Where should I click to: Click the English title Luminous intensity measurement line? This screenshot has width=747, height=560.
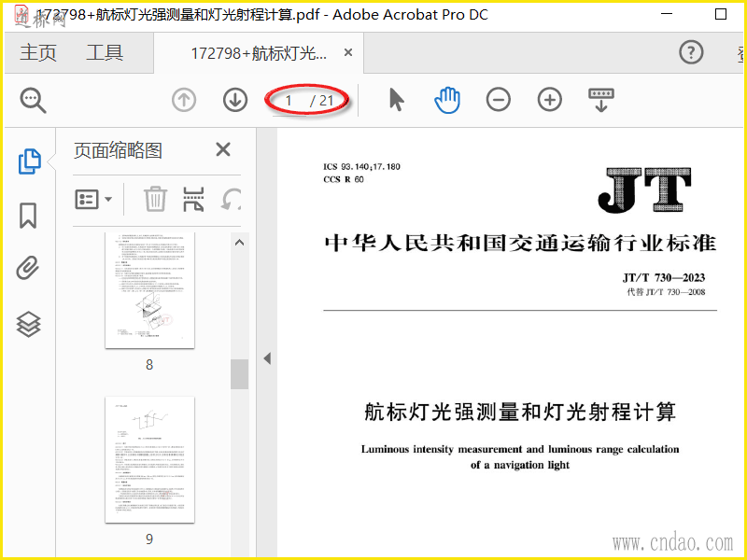(520, 449)
